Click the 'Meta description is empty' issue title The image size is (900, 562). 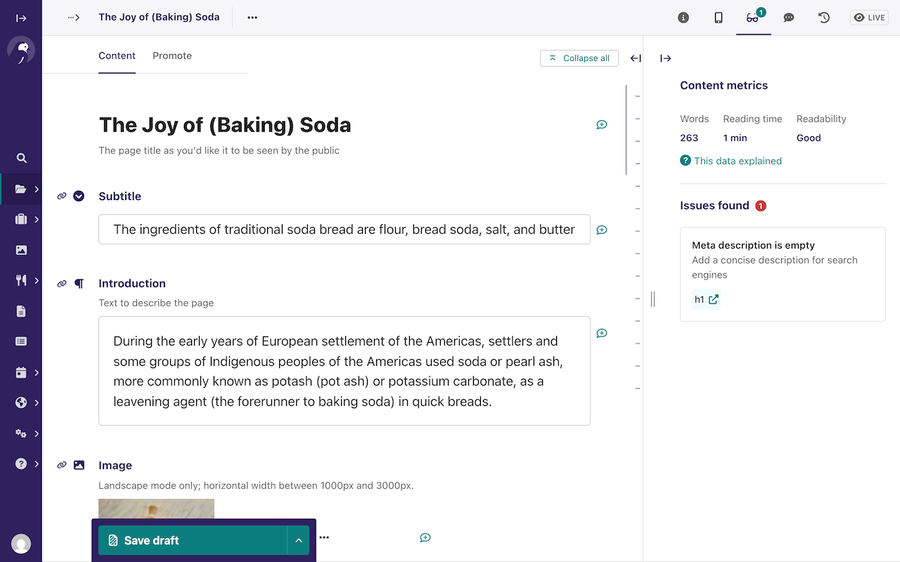tap(753, 245)
